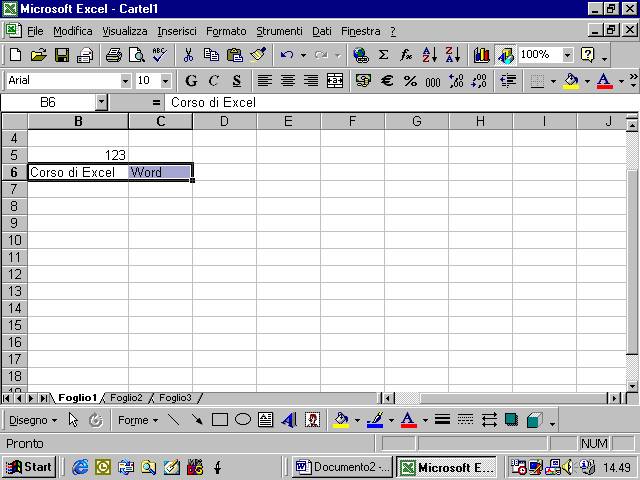
Task: Open the Visualizza menu
Action: pos(124,31)
